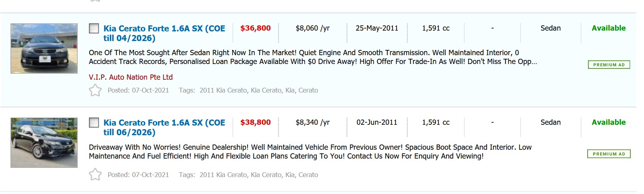Viewport: 644px width, 194px height.
Task: Star the $38,800 Kia Cerato listing as favourite
Action: (95, 175)
